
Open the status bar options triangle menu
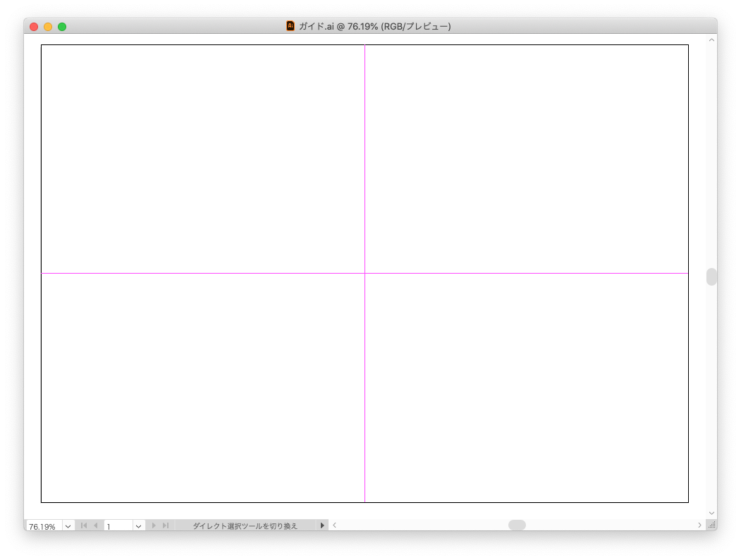point(322,525)
